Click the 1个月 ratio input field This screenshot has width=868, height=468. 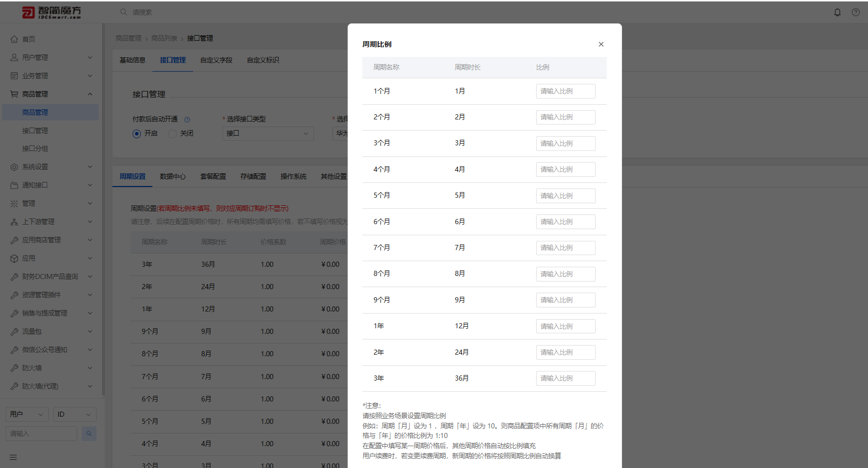tap(566, 91)
